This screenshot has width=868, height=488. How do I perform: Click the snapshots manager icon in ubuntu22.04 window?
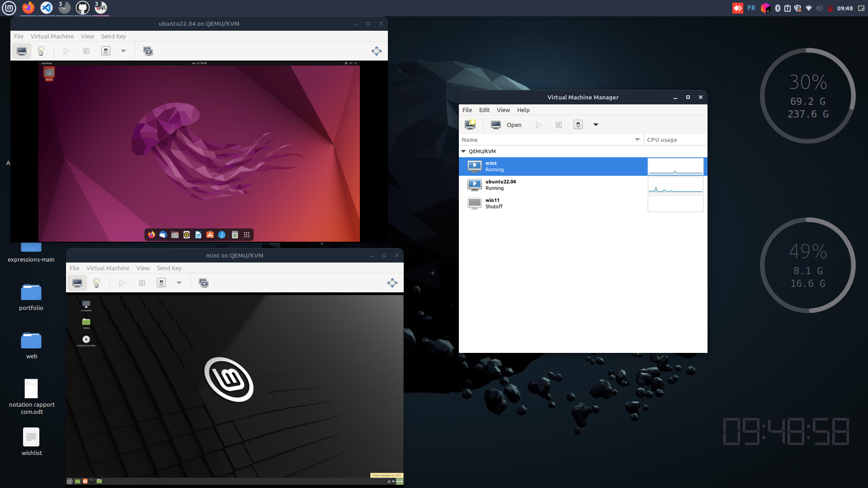coord(148,51)
